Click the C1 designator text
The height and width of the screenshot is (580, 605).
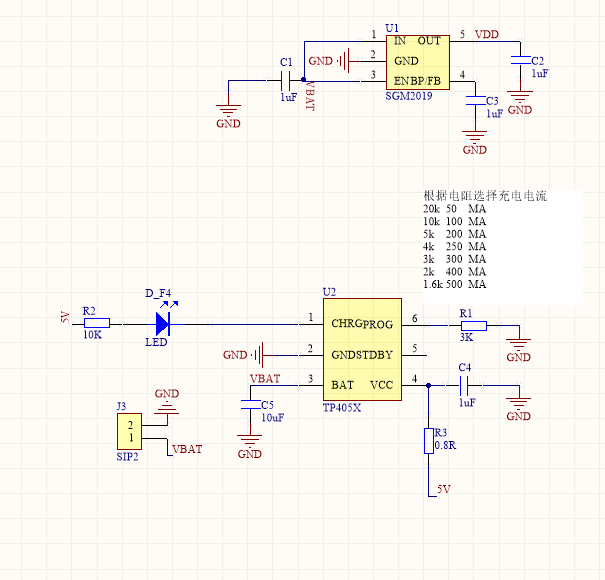(x=286, y=62)
